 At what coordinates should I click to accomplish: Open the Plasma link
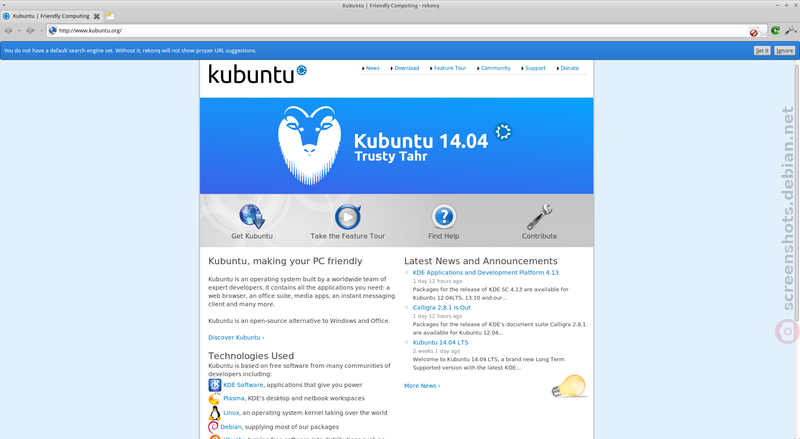234,398
